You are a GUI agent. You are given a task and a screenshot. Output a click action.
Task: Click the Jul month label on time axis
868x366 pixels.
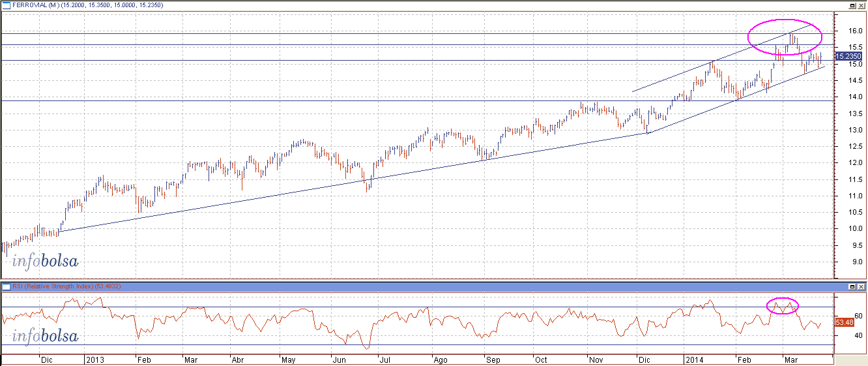click(x=384, y=359)
